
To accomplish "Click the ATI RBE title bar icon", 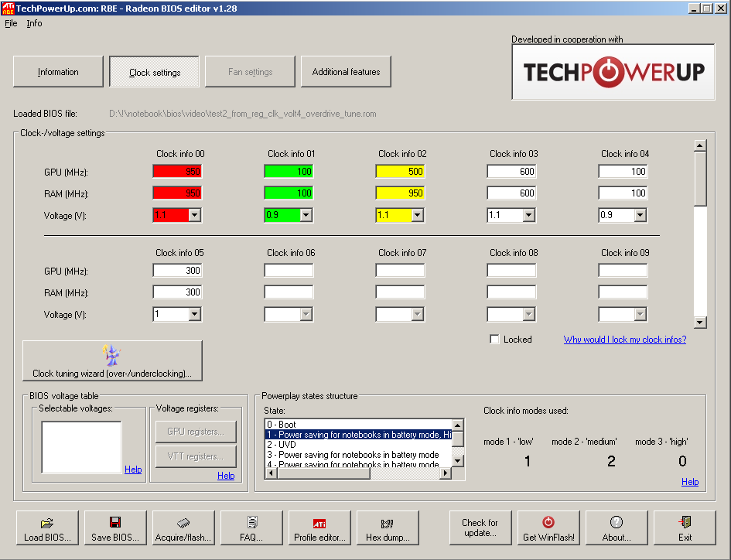I will pos(8,9).
